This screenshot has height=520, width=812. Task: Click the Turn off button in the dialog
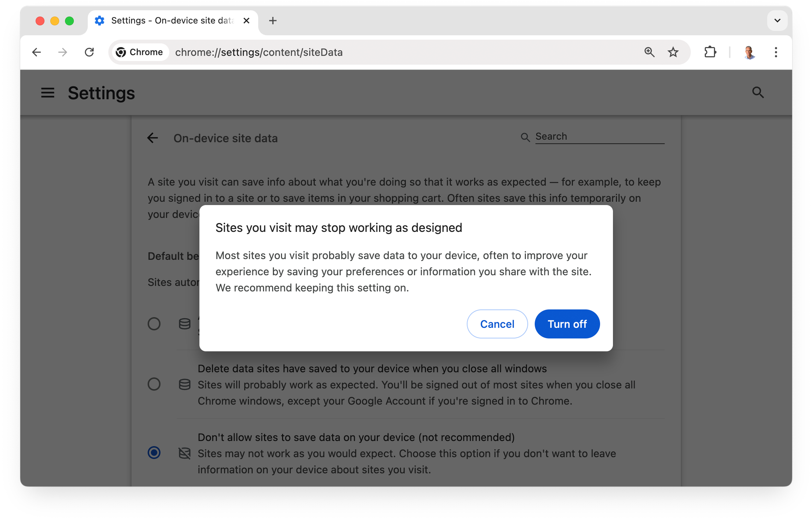[566, 323]
